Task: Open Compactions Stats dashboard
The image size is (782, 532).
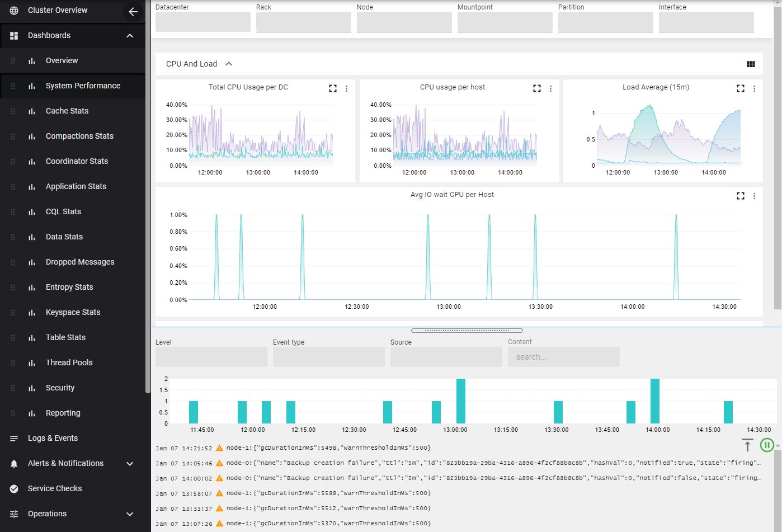Action: click(79, 136)
